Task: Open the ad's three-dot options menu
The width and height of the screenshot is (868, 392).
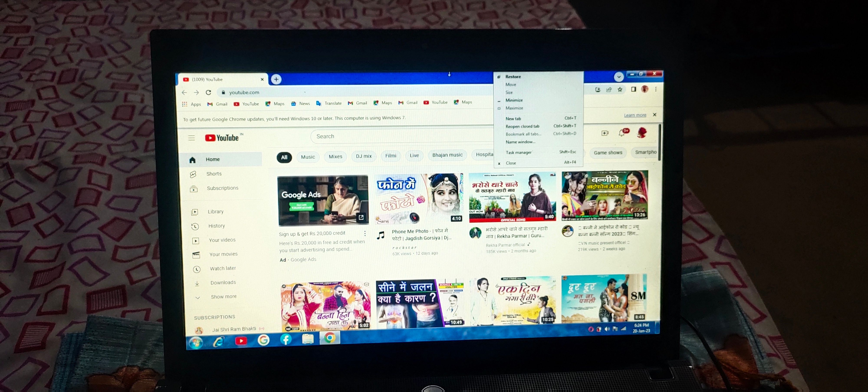Action: click(x=365, y=234)
